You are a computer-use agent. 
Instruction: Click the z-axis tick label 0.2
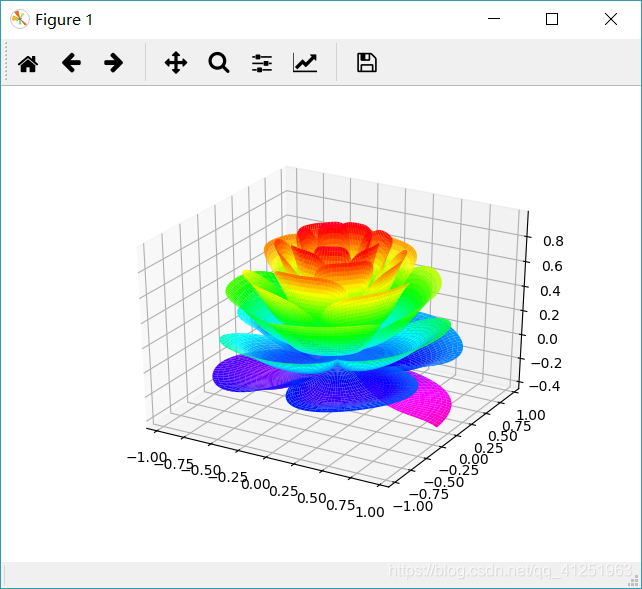[549, 315]
